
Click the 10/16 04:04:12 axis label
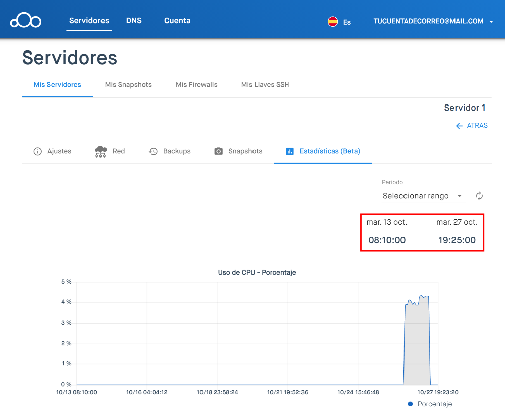tap(147, 392)
